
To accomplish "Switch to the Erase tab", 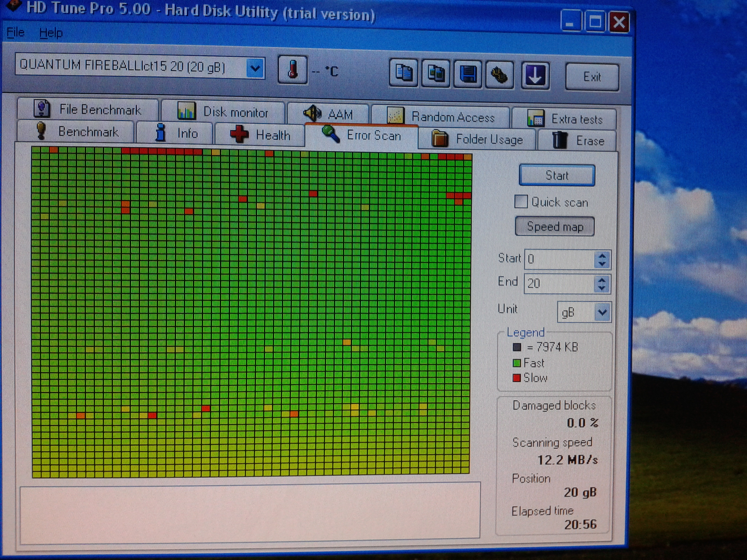I will pyautogui.click(x=577, y=140).
